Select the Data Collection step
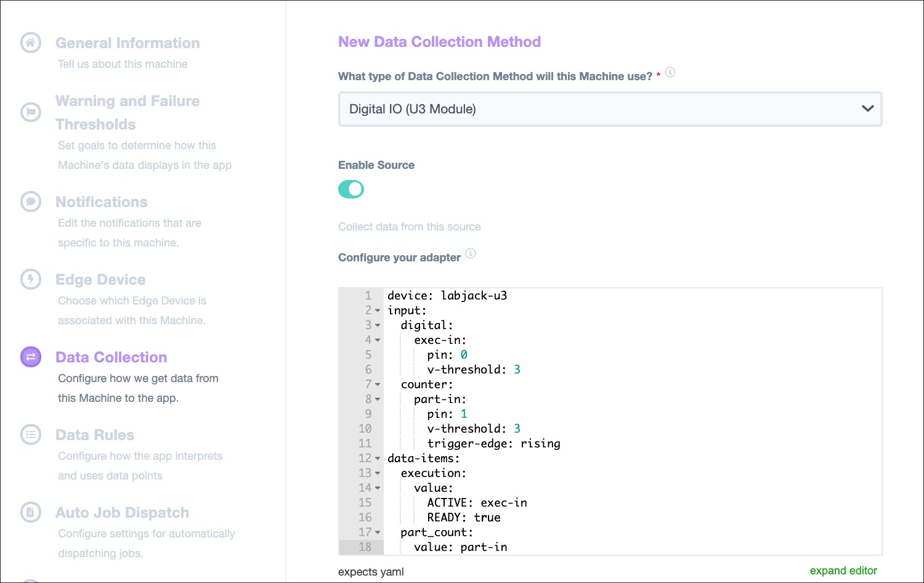Viewport: 924px width, 583px height. click(x=111, y=357)
